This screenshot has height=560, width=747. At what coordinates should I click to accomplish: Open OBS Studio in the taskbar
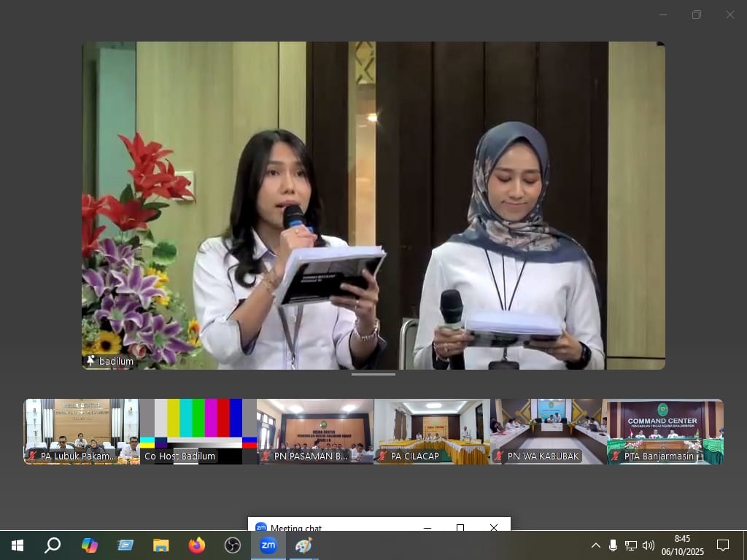[233, 545]
